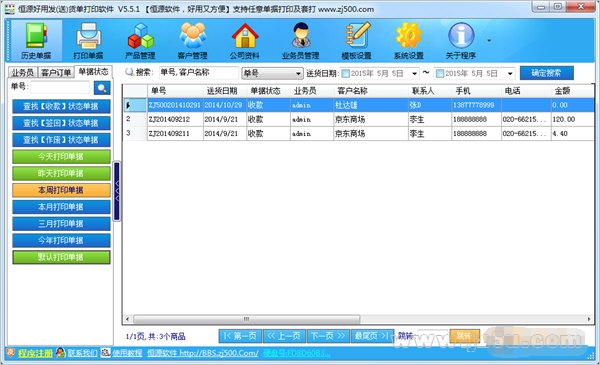Click the search magnifier icon before 搜索
Image resolution: width=600 pixels, height=365 pixels.
(130, 72)
